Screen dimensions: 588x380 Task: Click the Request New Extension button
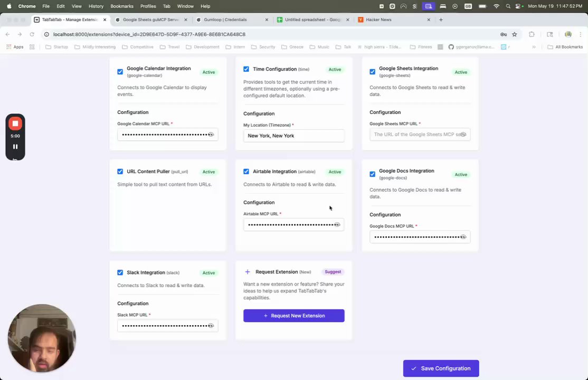click(293, 316)
